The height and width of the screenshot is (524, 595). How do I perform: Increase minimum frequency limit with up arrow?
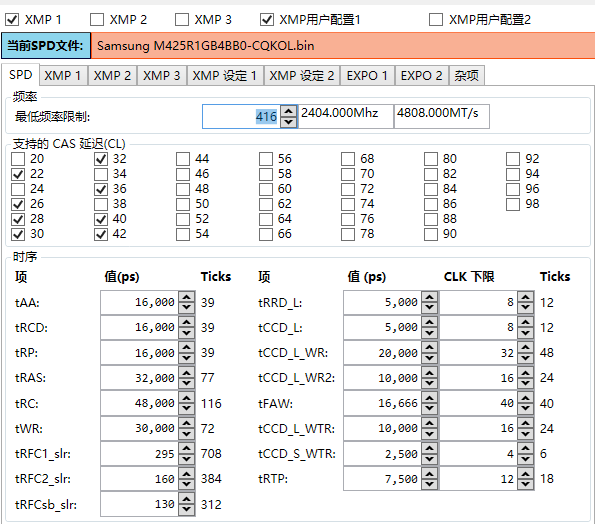[x=289, y=111]
